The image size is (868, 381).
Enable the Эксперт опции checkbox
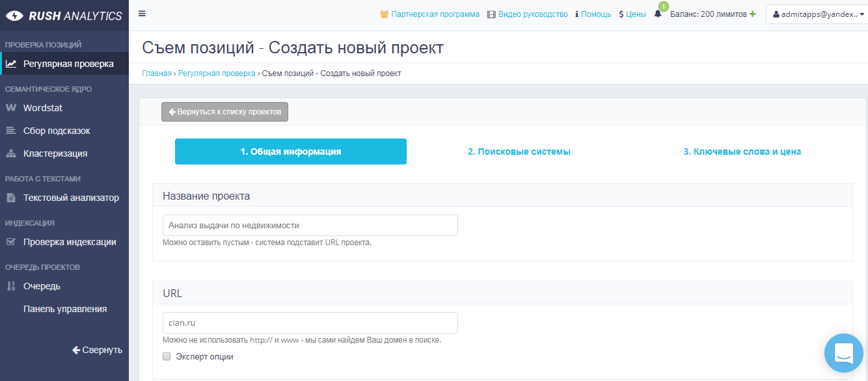pos(167,356)
